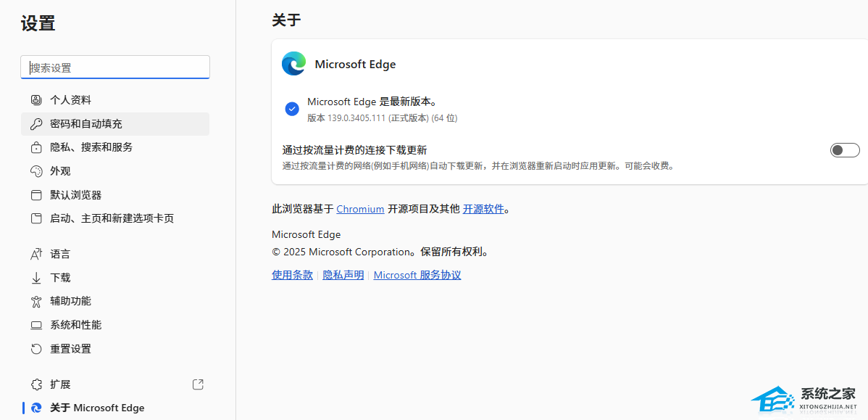
Task: Click the key icon beside 密码和自动填充
Action: tap(36, 124)
